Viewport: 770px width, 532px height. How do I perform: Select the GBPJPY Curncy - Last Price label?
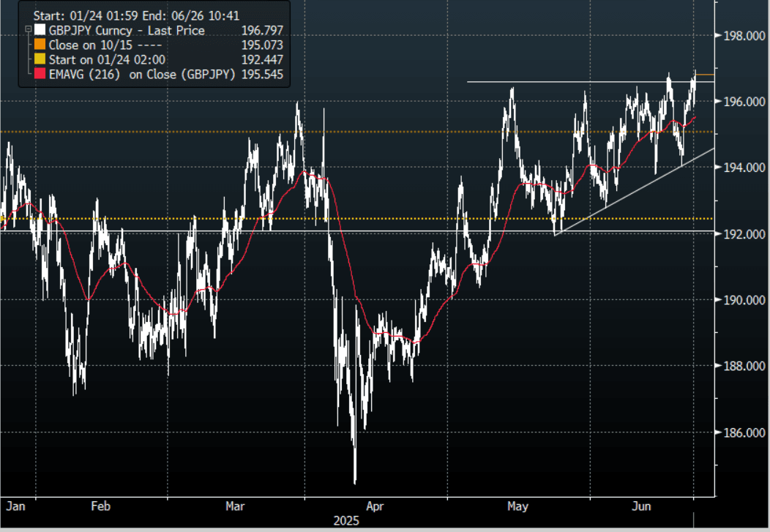coord(126,31)
